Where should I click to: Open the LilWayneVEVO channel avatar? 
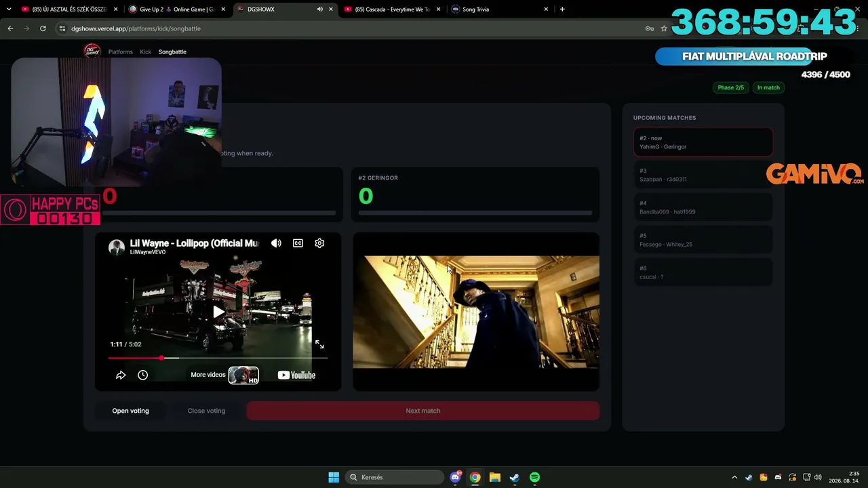click(117, 247)
